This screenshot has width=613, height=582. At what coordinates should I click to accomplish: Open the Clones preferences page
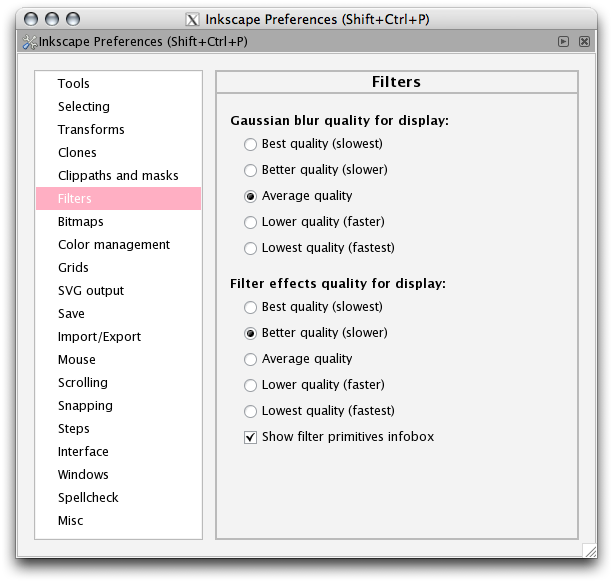(x=118, y=152)
